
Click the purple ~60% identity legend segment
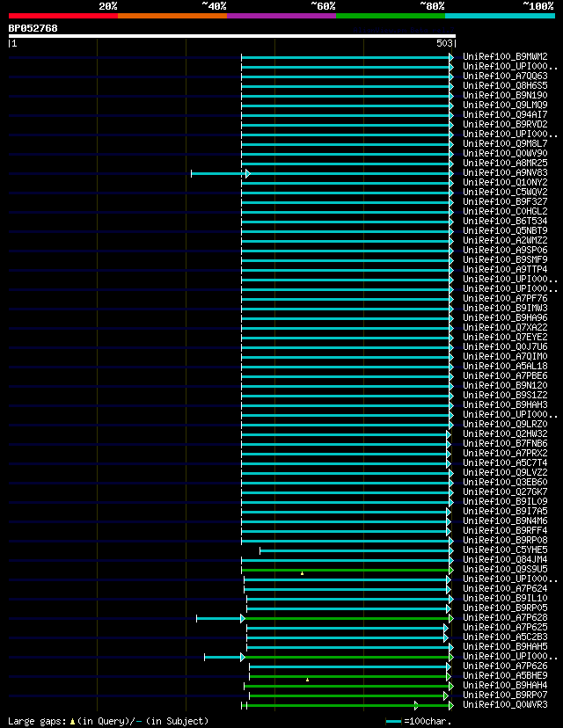pos(281,16)
